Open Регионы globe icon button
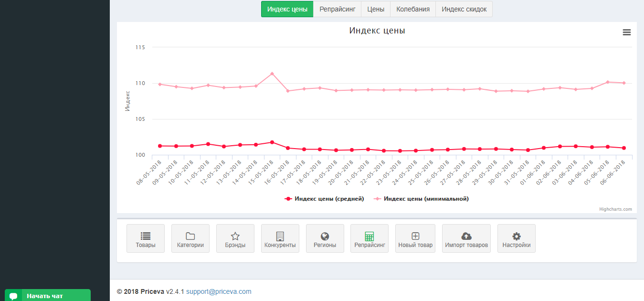 click(x=325, y=238)
